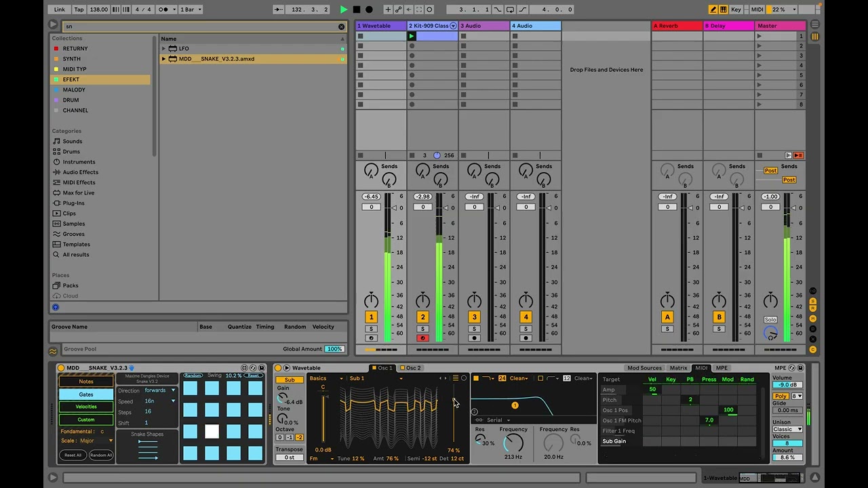Open the MPE tab in Wavetable
The height and width of the screenshot is (488, 868).
pos(722,368)
